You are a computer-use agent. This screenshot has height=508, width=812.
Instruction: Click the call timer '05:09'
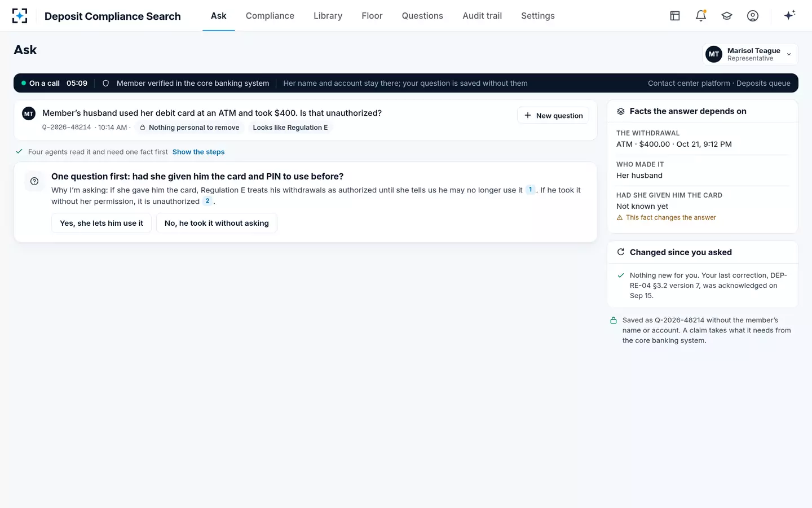coord(77,84)
